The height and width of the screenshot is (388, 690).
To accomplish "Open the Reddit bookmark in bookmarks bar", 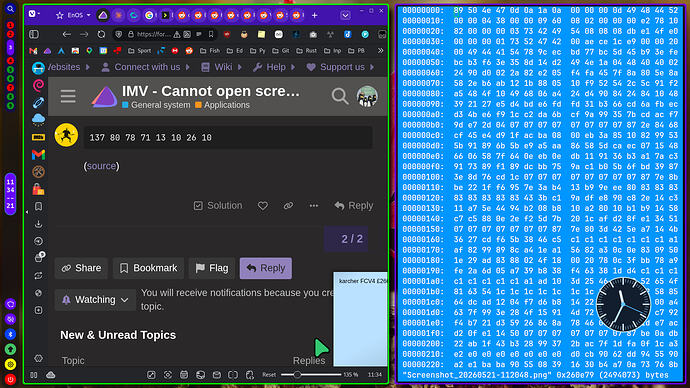I will tap(189, 51).
